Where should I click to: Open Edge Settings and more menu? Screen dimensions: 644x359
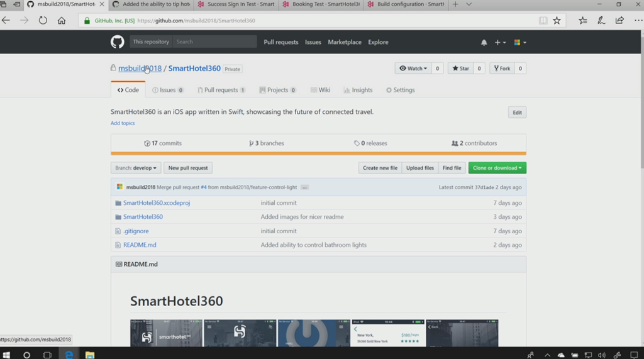(x=638, y=20)
